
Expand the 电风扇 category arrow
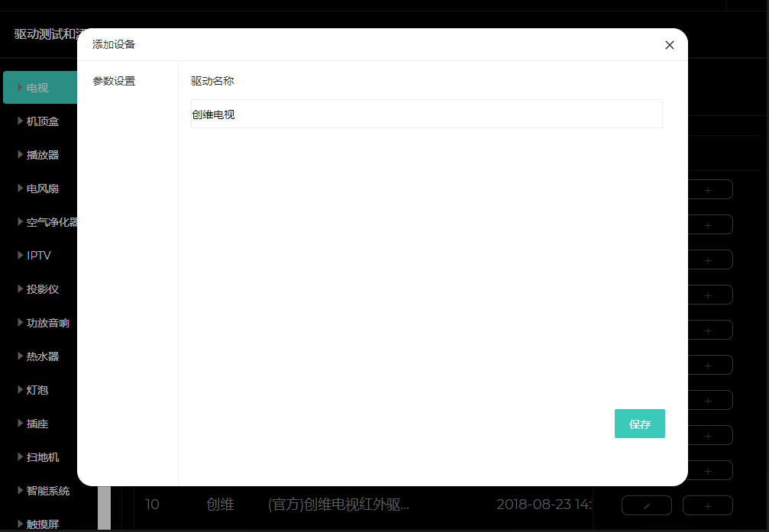coord(20,189)
